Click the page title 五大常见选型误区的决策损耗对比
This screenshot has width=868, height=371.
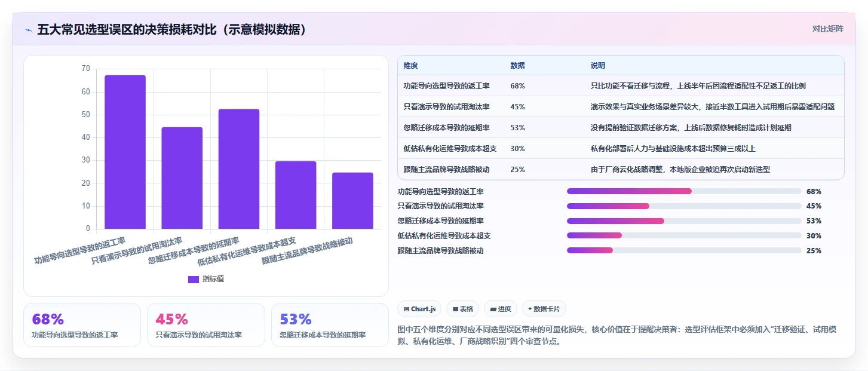pos(172,29)
